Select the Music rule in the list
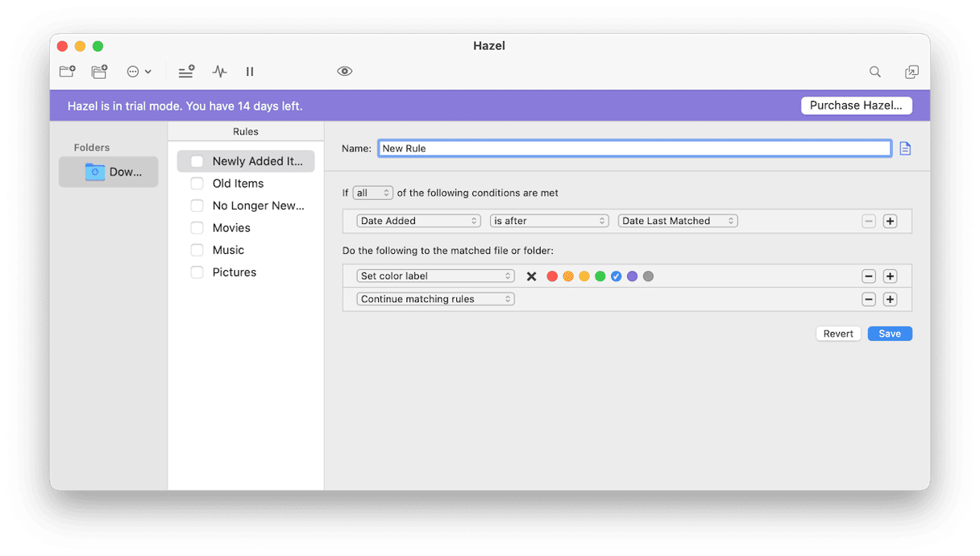 click(x=228, y=251)
